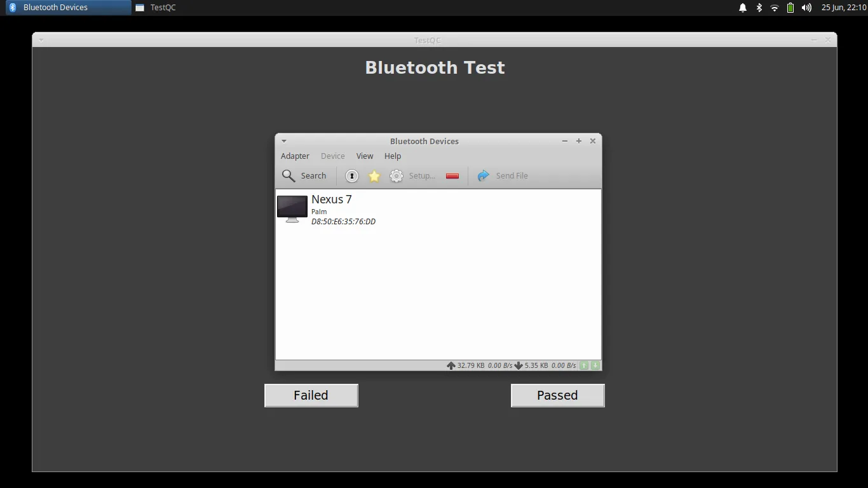Trust the device via the star icon
The image size is (868, 488).
374,175
